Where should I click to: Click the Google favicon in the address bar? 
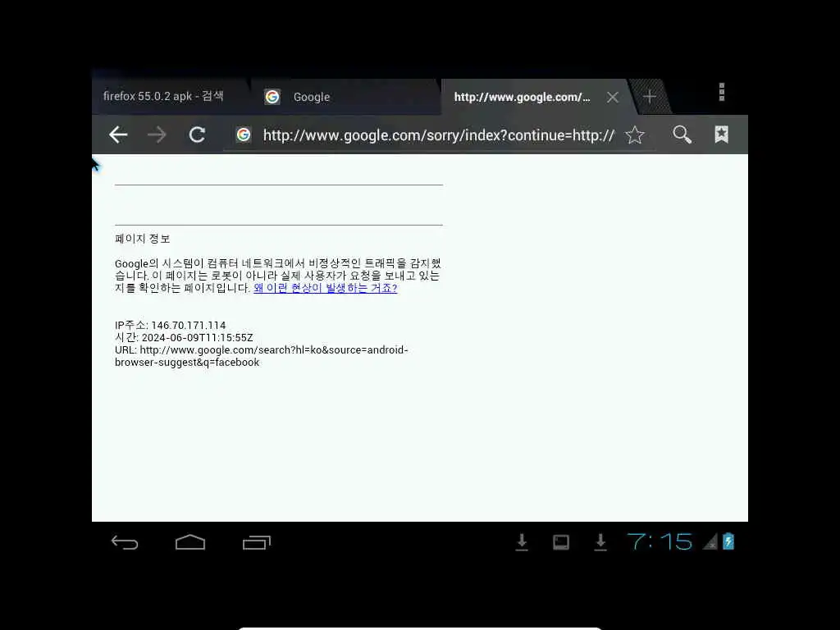point(244,135)
